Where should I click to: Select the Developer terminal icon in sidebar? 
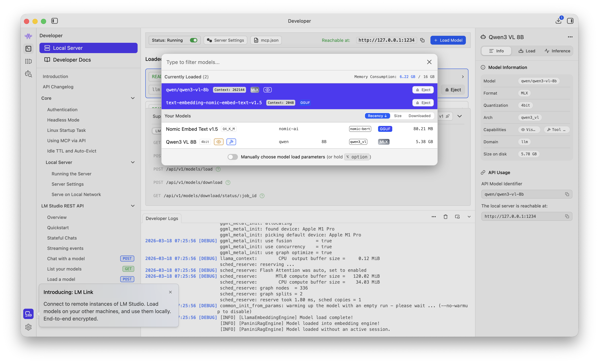pos(28,49)
